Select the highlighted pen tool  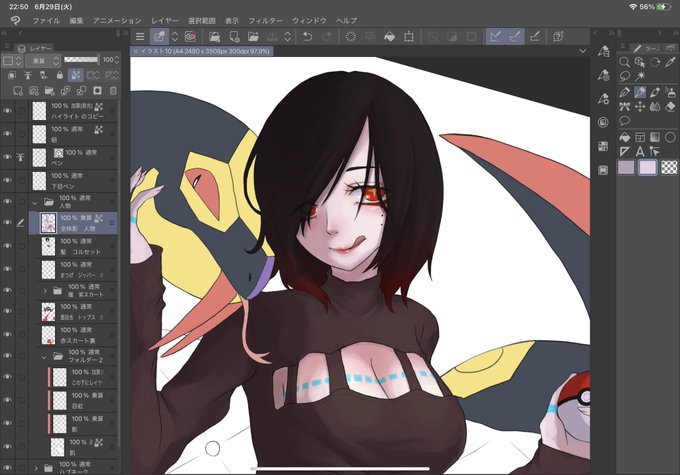coord(640,92)
